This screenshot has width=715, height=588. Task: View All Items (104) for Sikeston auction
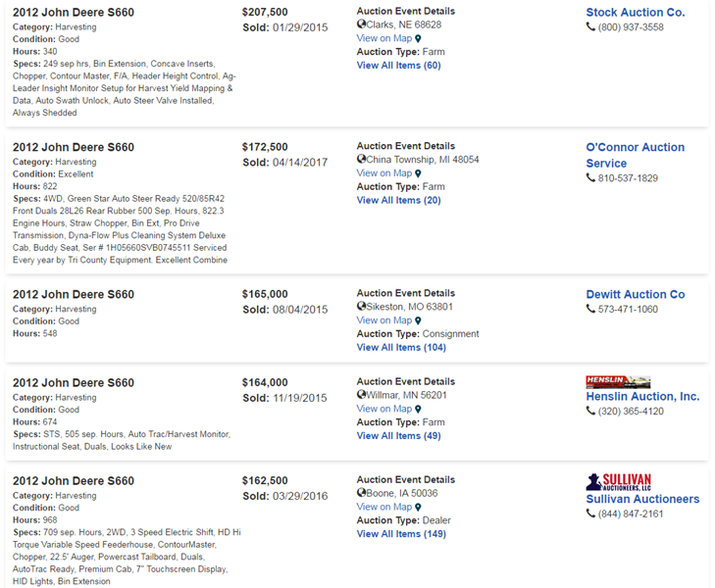[x=401, y=347]
